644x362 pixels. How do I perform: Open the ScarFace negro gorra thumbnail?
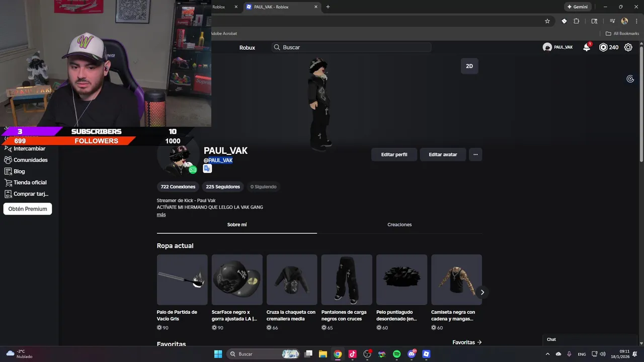pos(237,280)
